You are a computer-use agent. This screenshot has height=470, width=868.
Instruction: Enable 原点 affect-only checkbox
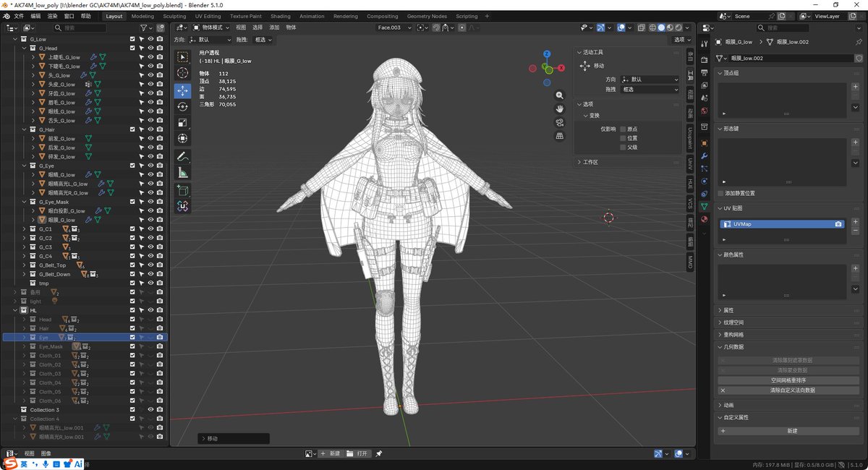tap(623, 129)
